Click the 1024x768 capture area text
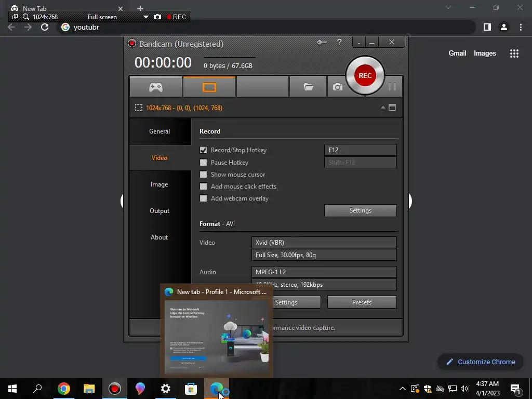This screenshot has height=399, width=532. coord(184,108)
